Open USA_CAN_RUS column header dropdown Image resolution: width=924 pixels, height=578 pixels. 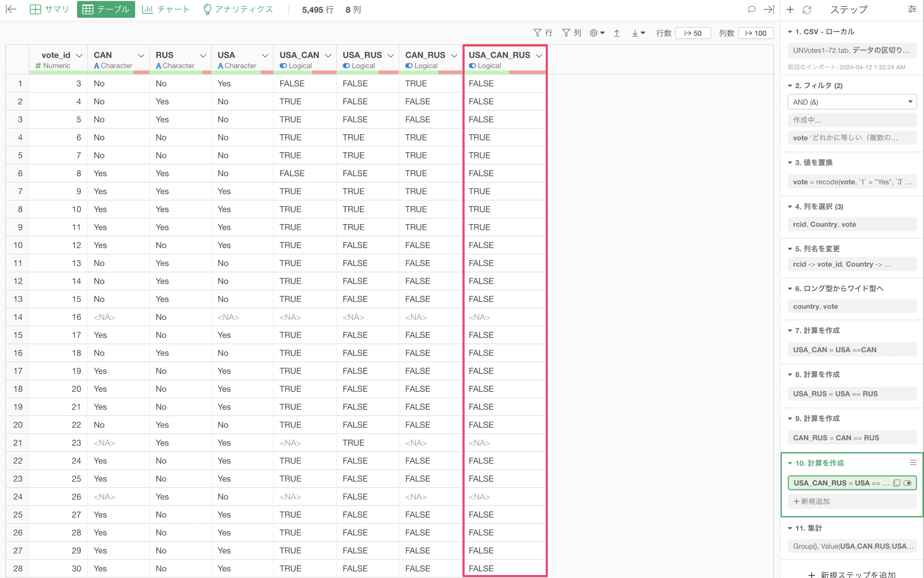539,55
